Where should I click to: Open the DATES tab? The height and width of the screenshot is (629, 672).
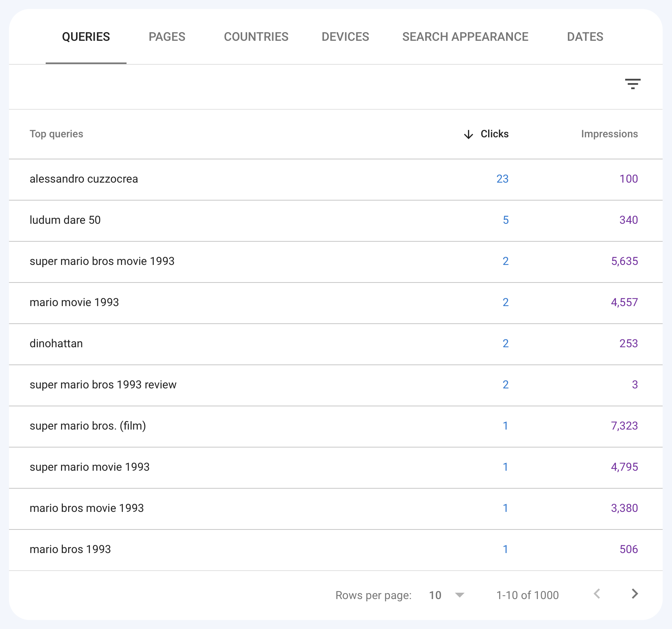point(585,36)
